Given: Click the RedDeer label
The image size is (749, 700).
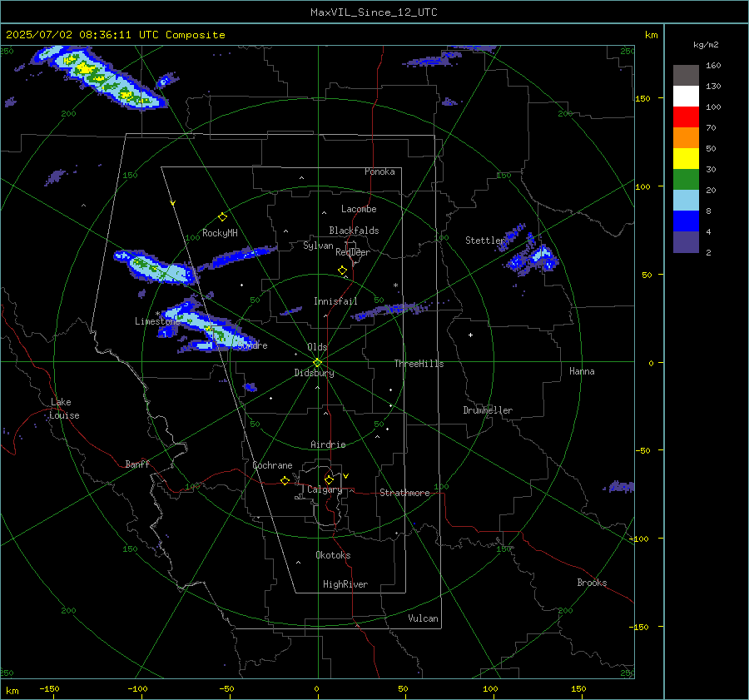Looking at the screenshot, I should tap(353, 252).
